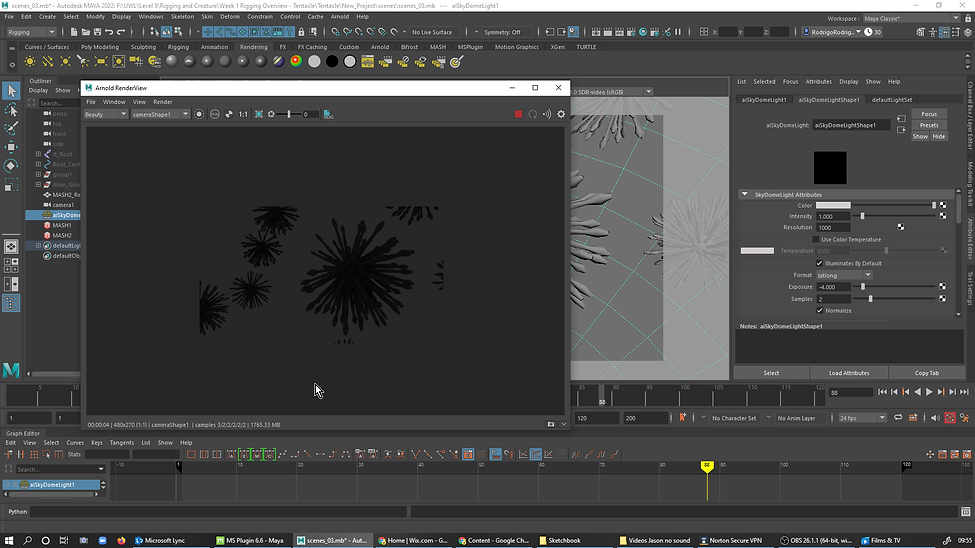Select MASH1 in the Outliner
Viewport: 975px width, 548px height.
click(x=62, y=225)
